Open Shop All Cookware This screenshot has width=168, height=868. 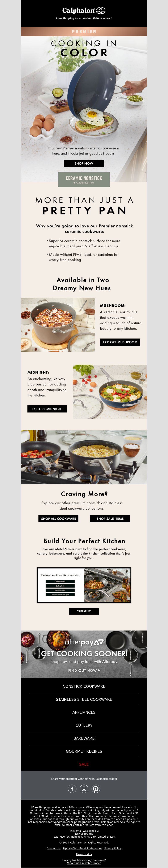(58, 519)
